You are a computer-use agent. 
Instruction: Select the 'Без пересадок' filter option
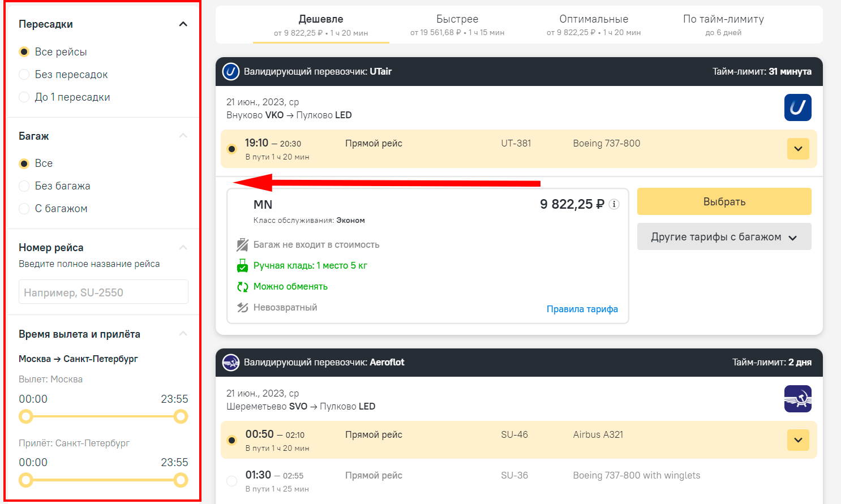coord(24,75)
